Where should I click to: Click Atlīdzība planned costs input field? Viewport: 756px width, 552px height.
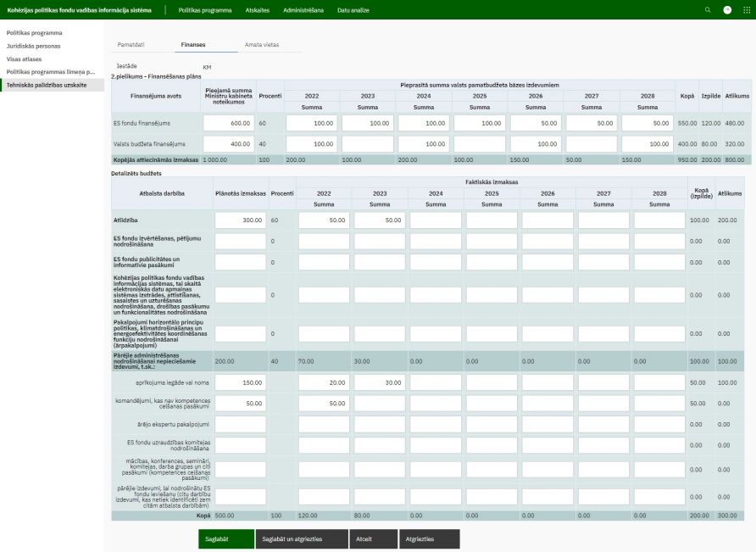pyautogui.click(x=241, y=220)
